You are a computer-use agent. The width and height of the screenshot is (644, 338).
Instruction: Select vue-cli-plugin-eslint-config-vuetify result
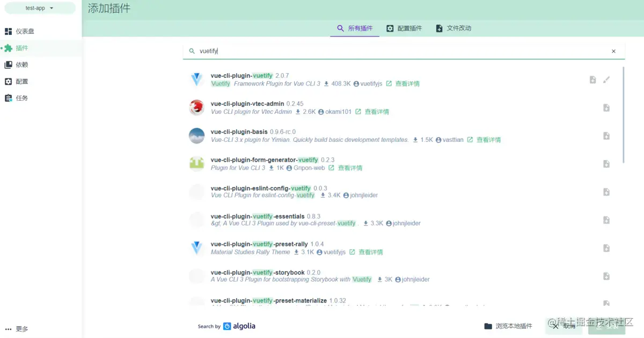click(404, 192)
